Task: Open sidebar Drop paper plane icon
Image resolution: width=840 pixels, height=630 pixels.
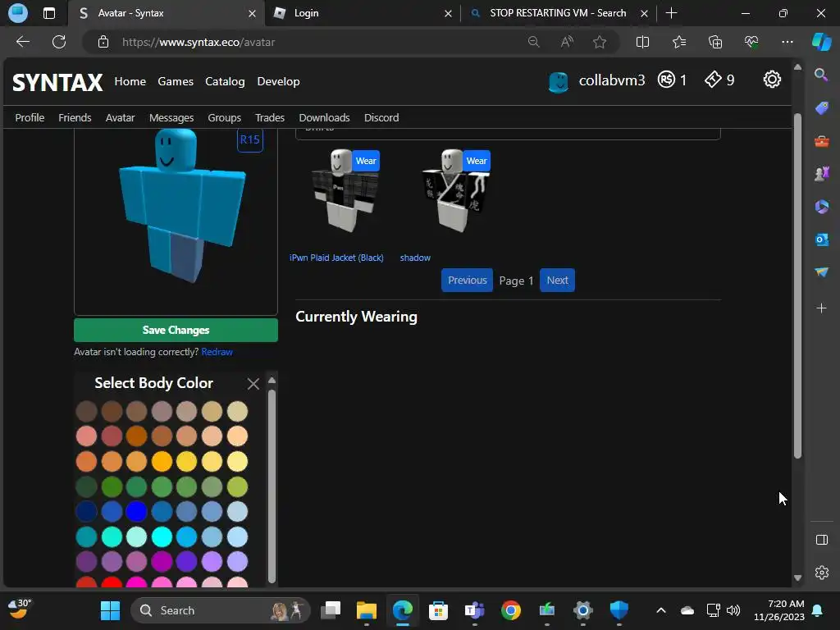Action: click(821, 272)
